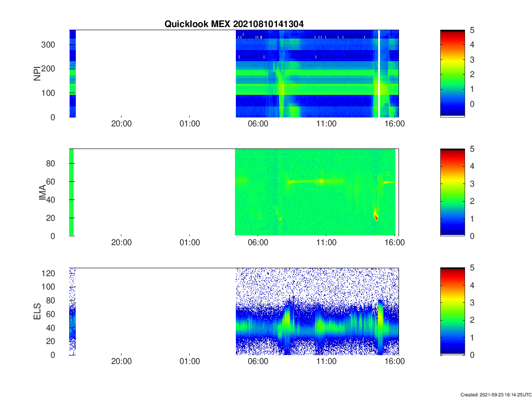Click the "06:00" tick under the NPI plot
Screen dimensions: 532x399
[x=258, y=124]
